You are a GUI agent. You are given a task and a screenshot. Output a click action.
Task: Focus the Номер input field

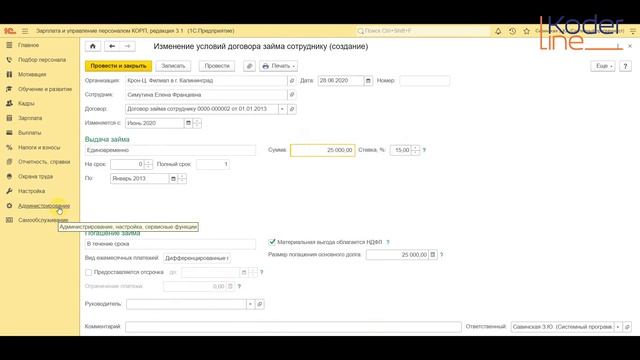pyautogui.click(x=424, y=81)
